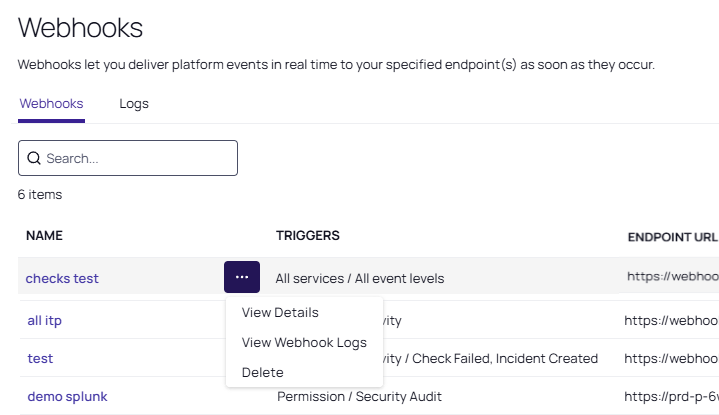Click the Permission / Security Audit trigger cell

(x=360, y=396)
